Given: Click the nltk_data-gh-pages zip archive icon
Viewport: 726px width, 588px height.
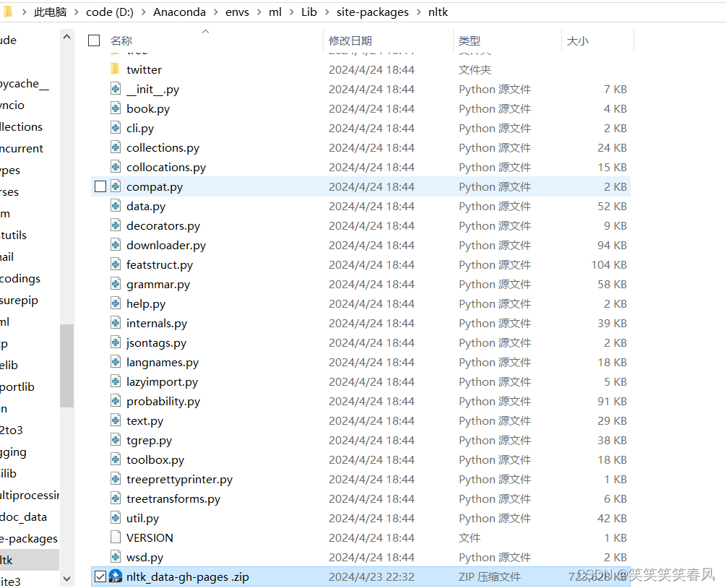Looking at the screenshot, I should point(116,576).
